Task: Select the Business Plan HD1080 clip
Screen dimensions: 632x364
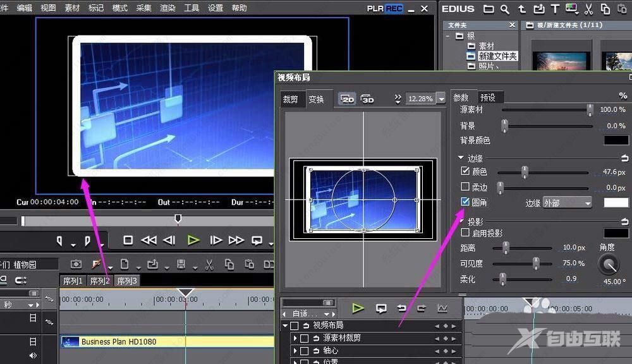Action: (167, 342)
